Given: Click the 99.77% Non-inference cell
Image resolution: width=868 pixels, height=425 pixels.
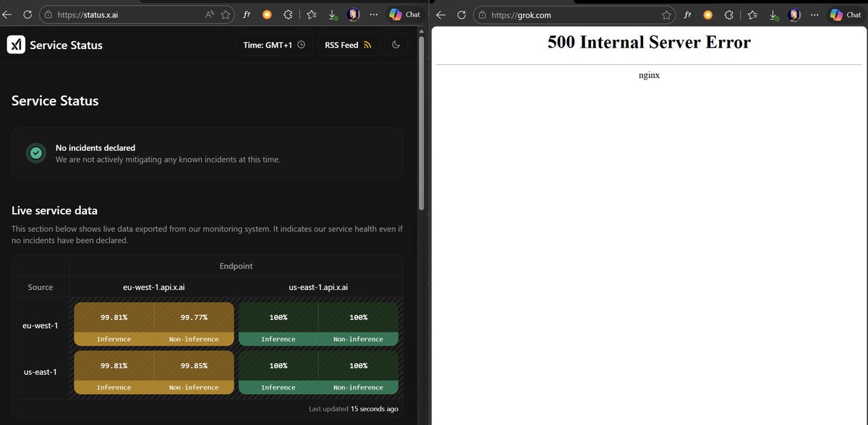Looking at the screenshot, I should pos(194,324).
